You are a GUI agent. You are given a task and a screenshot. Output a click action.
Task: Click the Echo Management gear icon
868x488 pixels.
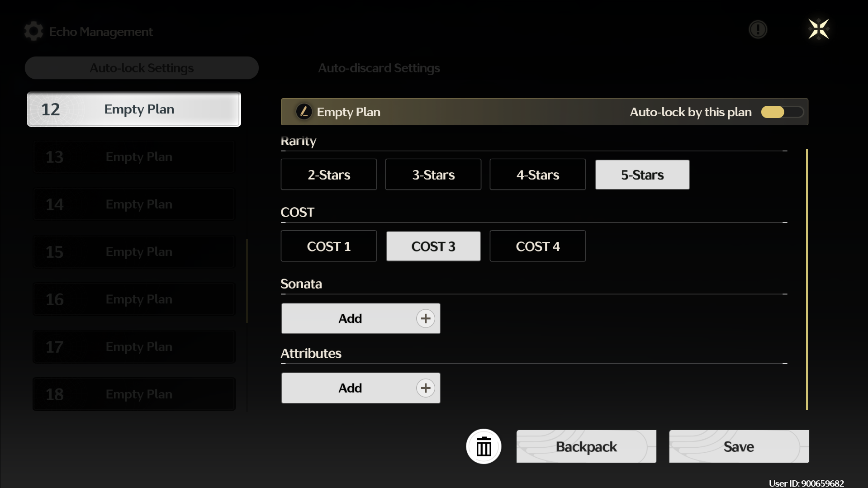pos(33,31)
